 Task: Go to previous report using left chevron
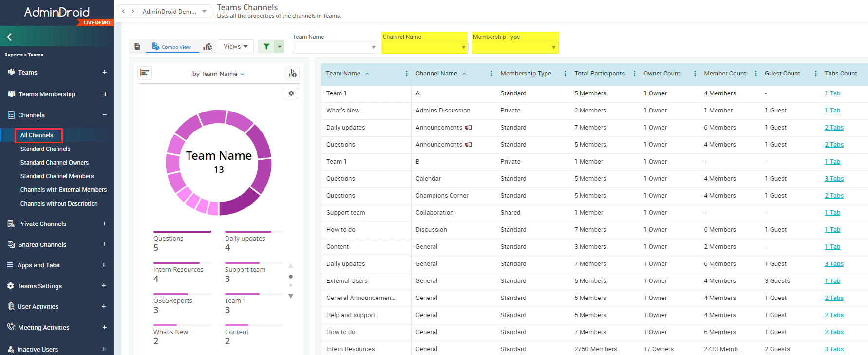click(x=124, y=11)
